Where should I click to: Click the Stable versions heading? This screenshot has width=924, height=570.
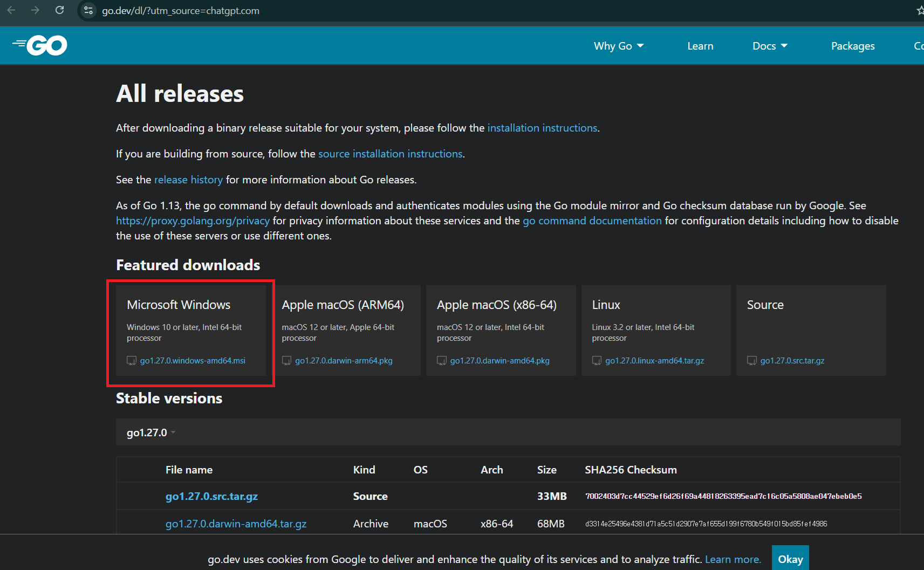(169, 398)
